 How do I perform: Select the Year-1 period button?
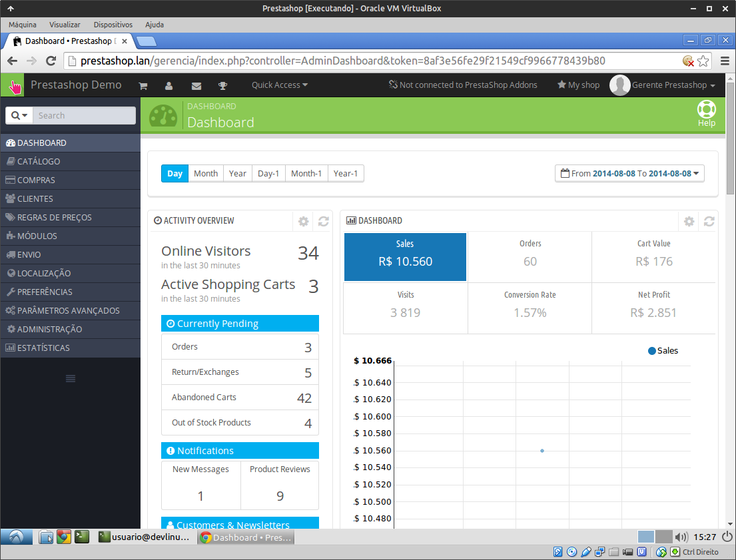(x=346, y=173)
